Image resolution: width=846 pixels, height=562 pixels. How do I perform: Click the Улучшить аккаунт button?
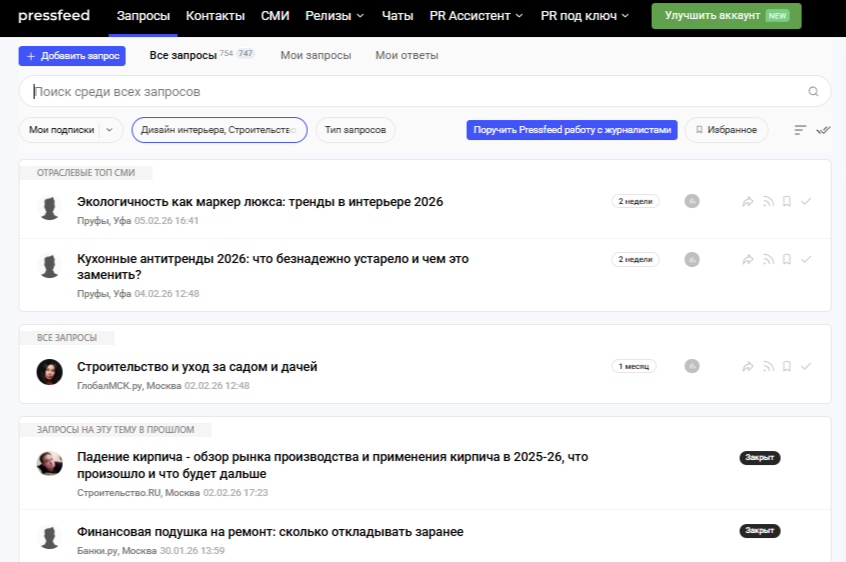(x=726, y=16)
